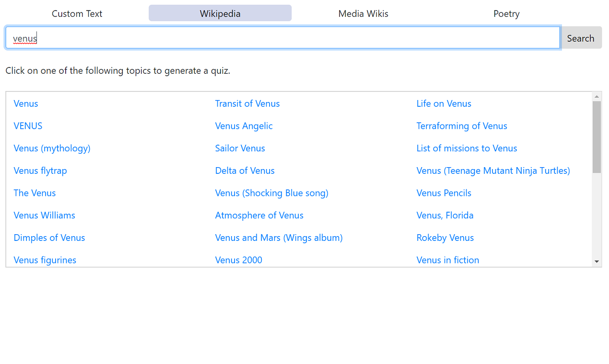The height and width of the screenshot is (364, 609).
Task: Switch to the Media Wikis tab
Action: click(363, 13)
